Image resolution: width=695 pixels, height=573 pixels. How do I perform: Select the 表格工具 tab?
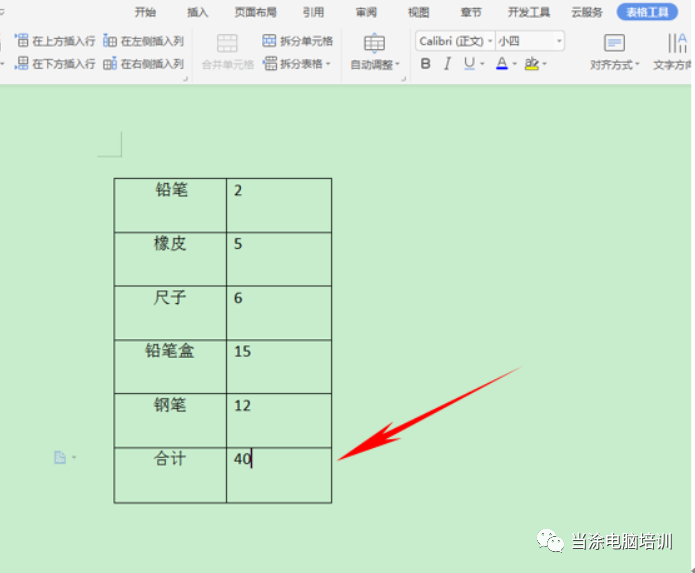[x=647, y=12]
